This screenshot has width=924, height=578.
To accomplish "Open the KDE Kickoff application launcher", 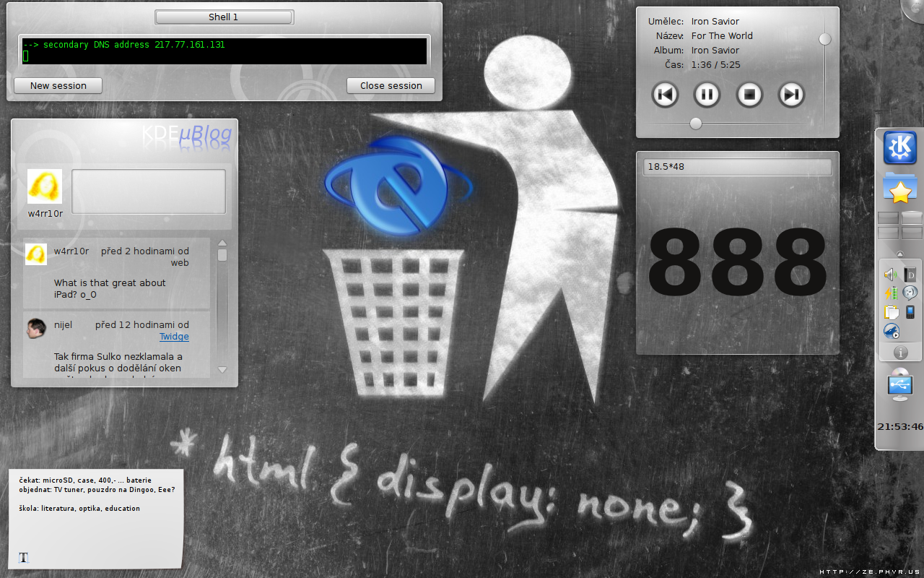I will (x=900, y=148).
